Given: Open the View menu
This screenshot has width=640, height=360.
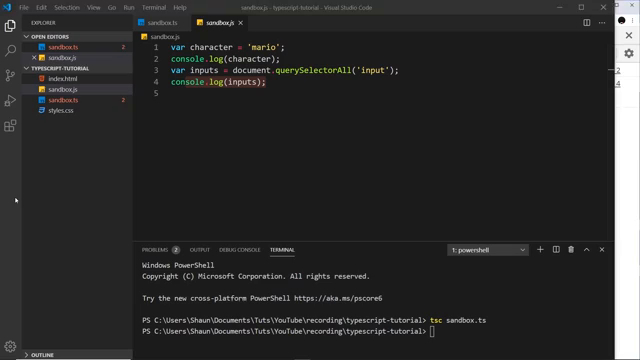Looking at the screenshot, I should 93,7.
